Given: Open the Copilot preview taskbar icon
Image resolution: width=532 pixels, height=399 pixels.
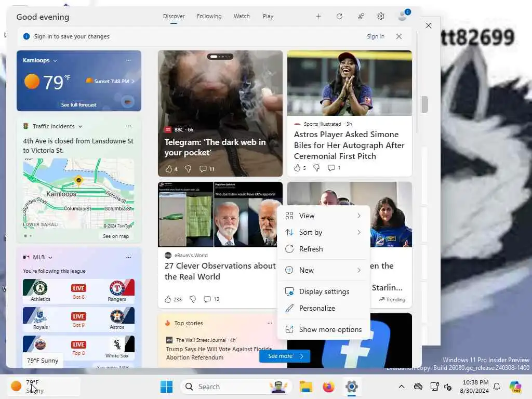Looking at the screenshot, I should tap(515, 387).
